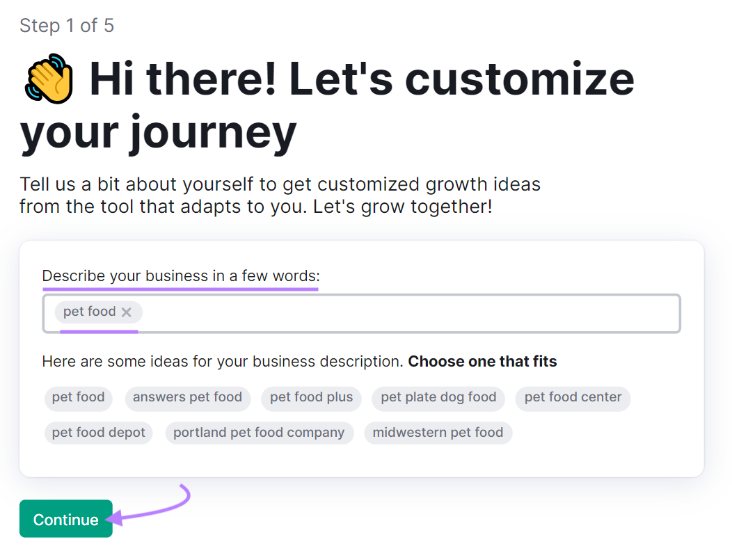Click the 'Step 1 of 5' indicator
Screen dimensions: 732x560
pos(67,26)
